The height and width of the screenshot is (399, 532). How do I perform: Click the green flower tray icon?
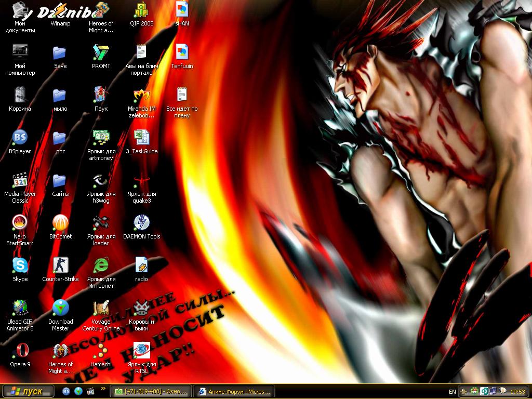click(474, 391)
